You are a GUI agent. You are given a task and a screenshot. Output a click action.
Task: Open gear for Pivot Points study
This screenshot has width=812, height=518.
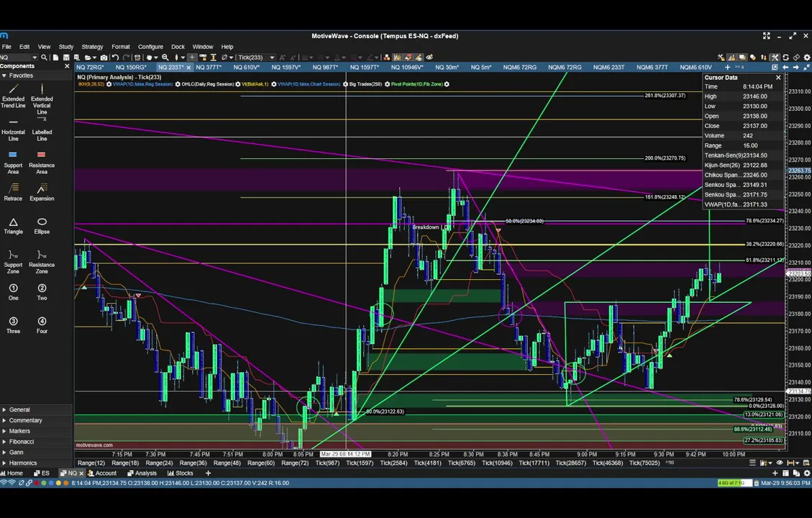(x=447, y=84)
